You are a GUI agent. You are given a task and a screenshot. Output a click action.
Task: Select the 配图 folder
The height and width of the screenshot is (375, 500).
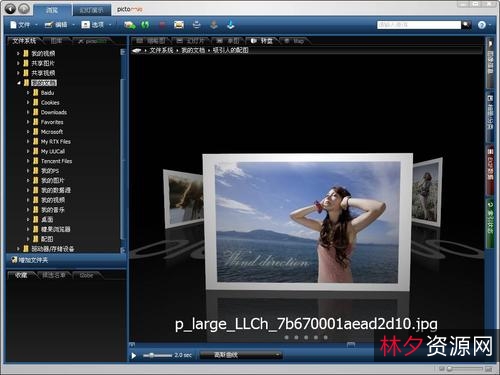[x=47, y=239]
